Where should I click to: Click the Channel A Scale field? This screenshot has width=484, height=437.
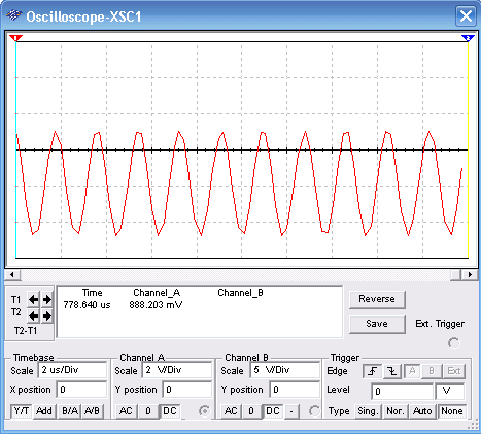click(x=178, y=370)
